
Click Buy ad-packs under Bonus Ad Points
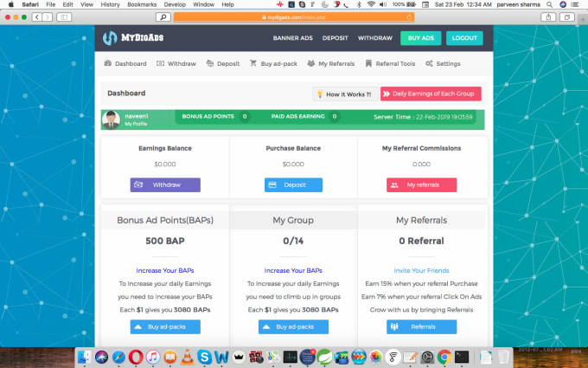pos(165,326)
